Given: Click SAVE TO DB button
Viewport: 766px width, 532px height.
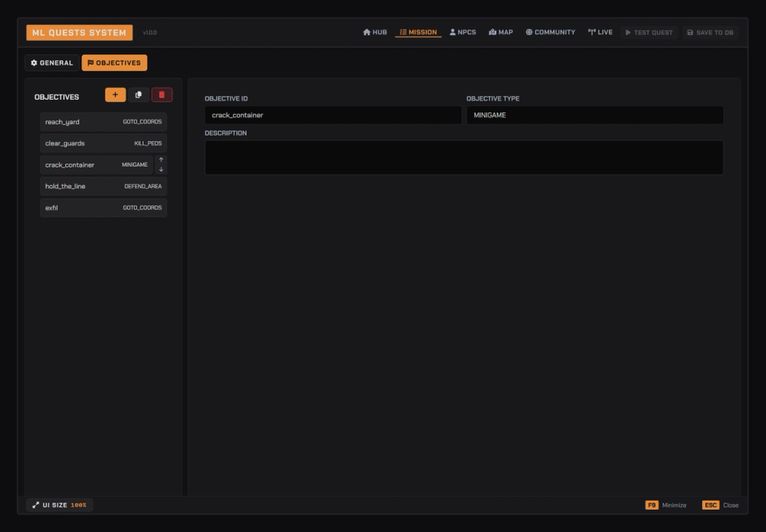Looking at the screenshot, I should 710,32.
